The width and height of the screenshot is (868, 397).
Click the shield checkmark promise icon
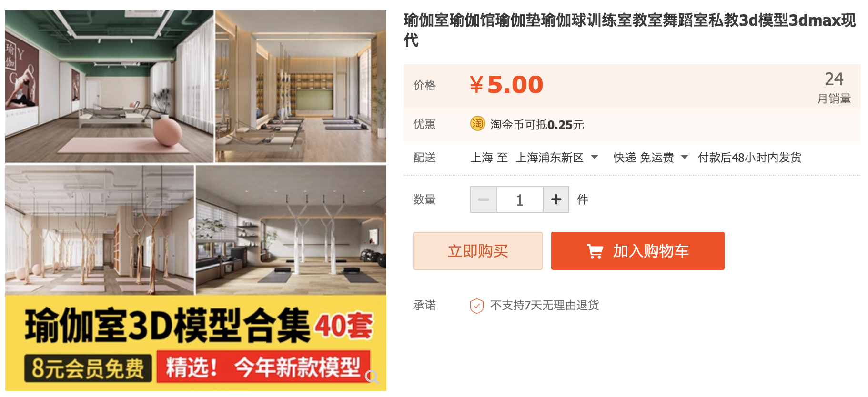[x=476, y=306]
